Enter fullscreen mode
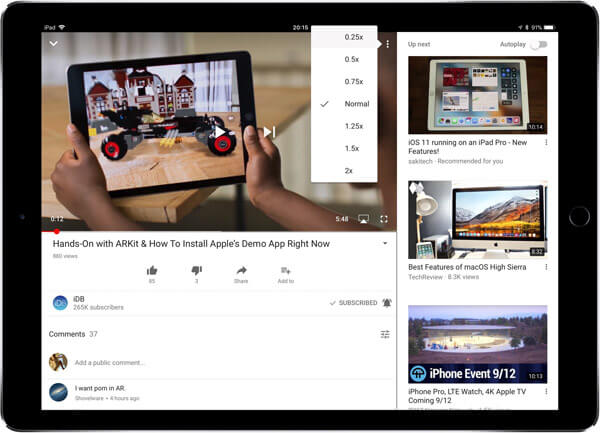The width and height of the screenshot is (600, 433). click(384, 219)
